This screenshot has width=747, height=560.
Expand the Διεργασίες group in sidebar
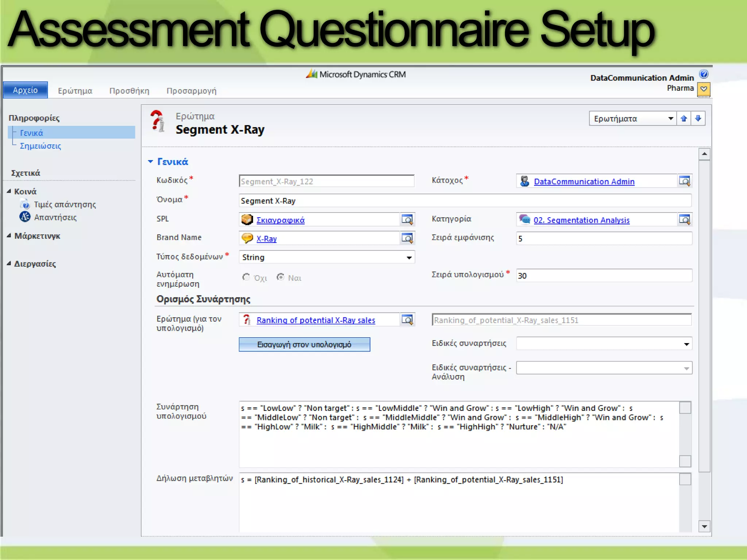[x=9, y=263]
